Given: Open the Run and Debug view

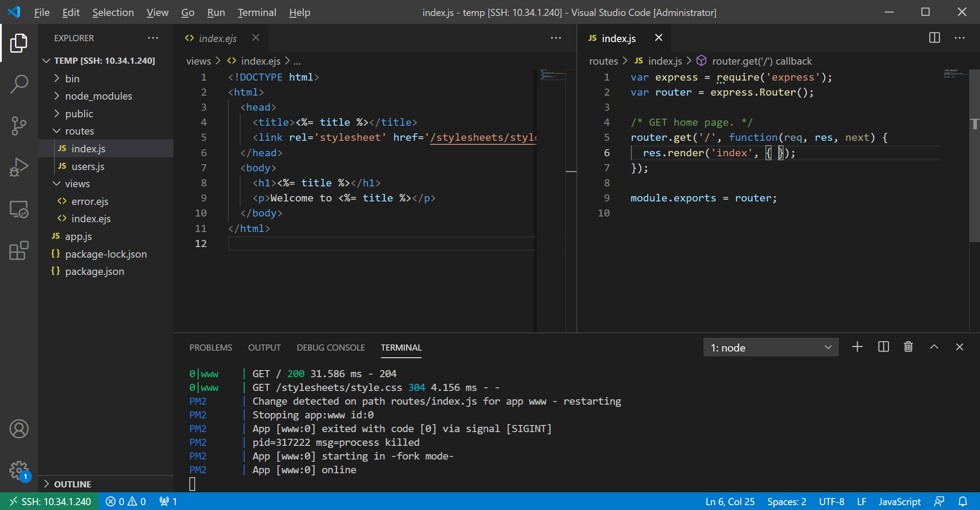Looking at the screenshot, I should click(19, 167).
